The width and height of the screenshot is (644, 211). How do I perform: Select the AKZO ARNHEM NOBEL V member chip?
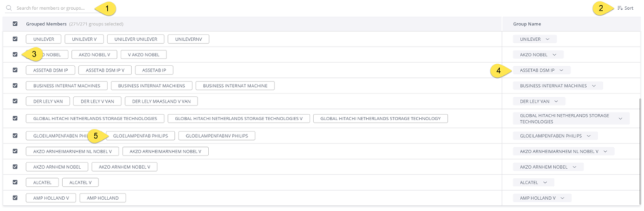124,167
